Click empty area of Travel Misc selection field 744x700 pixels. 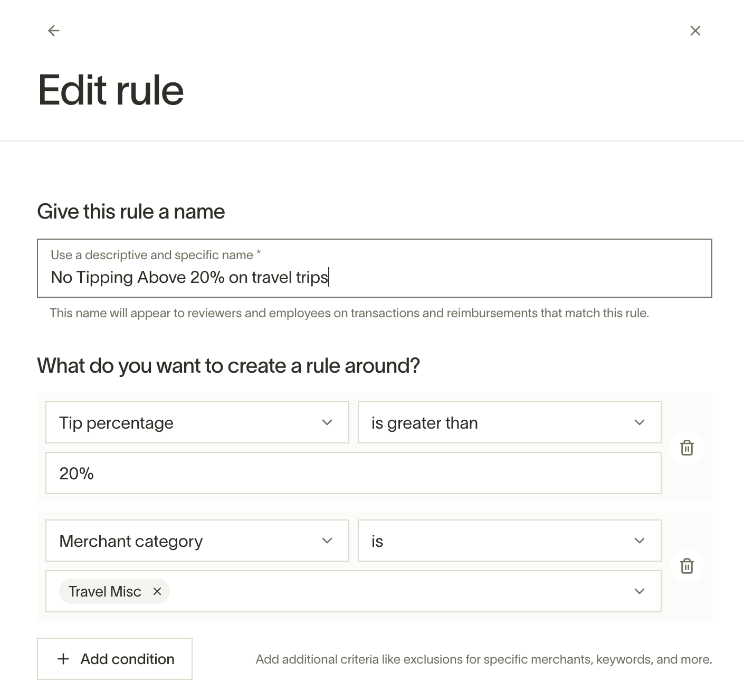[x=396, y=591]
